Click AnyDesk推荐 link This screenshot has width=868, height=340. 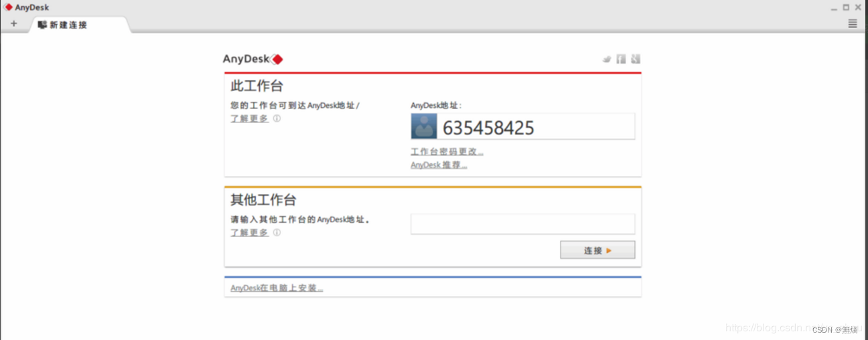439,165
